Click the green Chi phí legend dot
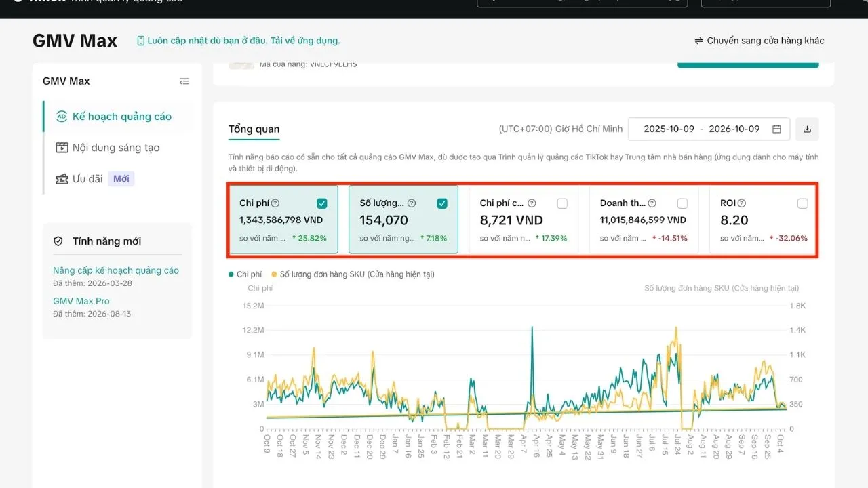This screenshot has width=868, height=488. (231, 274)
